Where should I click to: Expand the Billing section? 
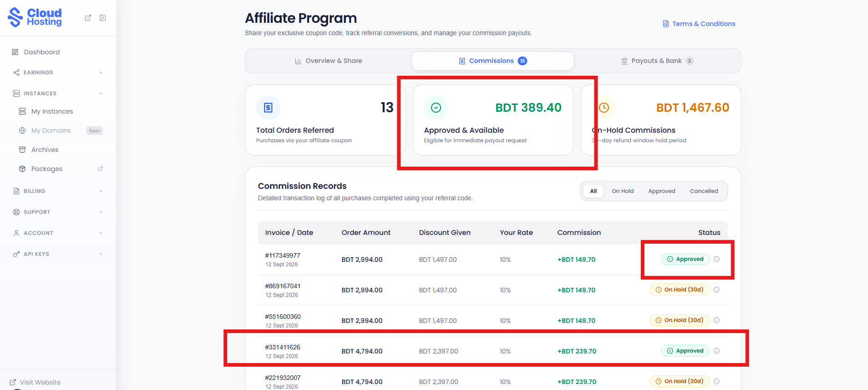click(x=58, y=191)
